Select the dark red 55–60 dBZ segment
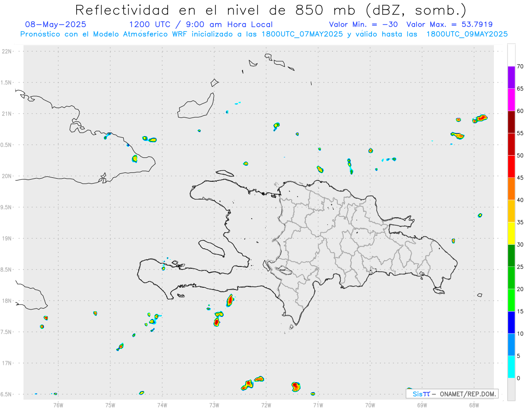This screenshot has height=411, width=532. coord(511,122)
